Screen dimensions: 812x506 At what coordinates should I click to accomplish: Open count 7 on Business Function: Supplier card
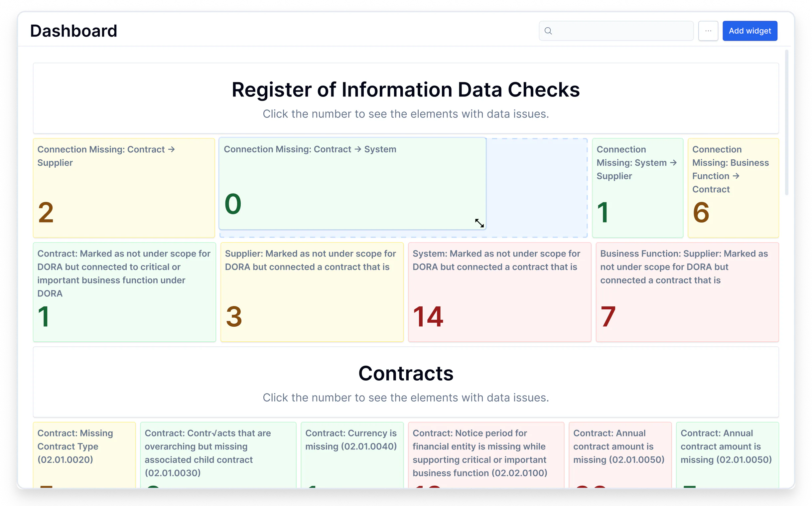tap(608, 317)
